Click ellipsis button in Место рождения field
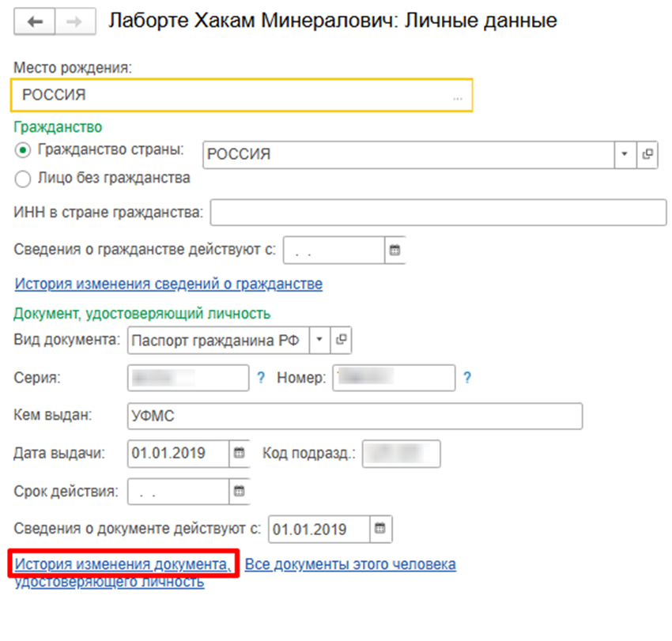Screen dimensions: 672x641 457,96
